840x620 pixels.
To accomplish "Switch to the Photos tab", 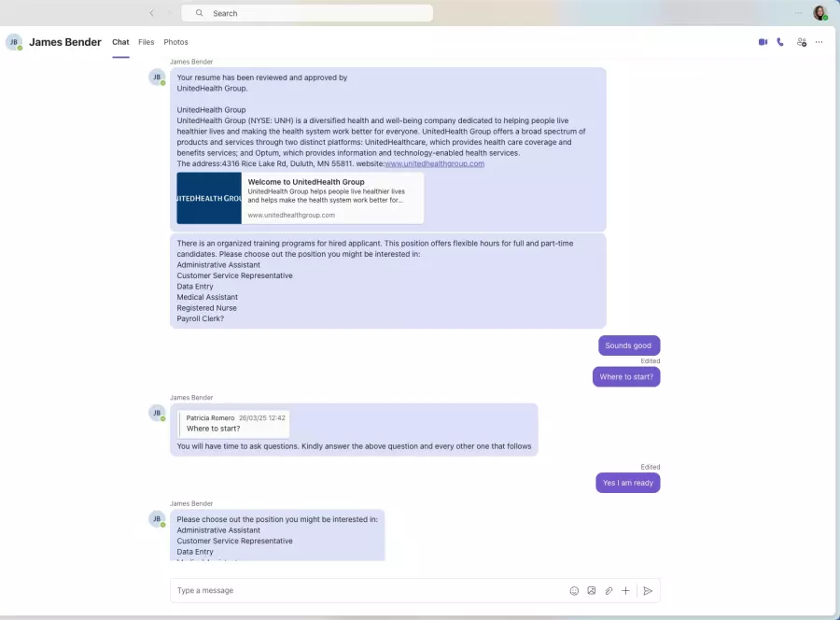I will 175,42.
